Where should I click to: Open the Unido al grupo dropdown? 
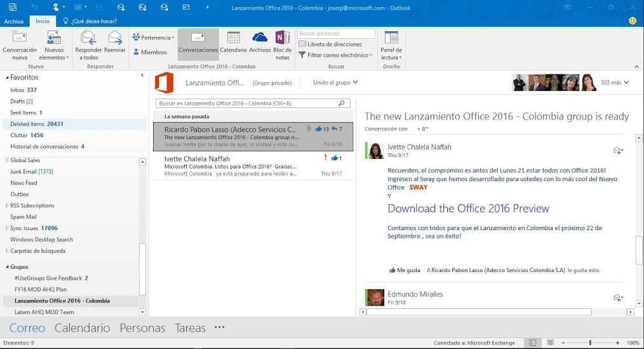(335, 83)
